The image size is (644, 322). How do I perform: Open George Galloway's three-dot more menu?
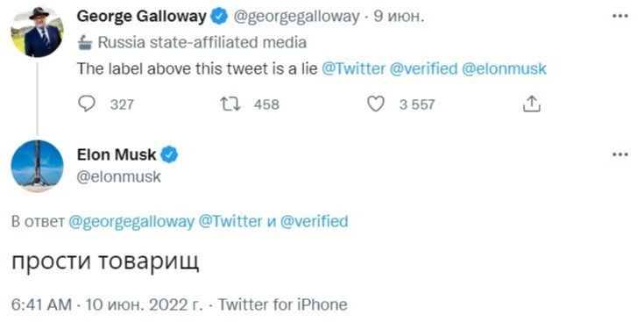tap(619, 17)
